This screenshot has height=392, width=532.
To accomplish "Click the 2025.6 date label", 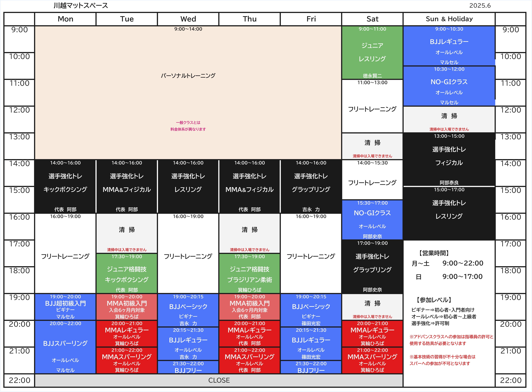I will click(480, 5).
